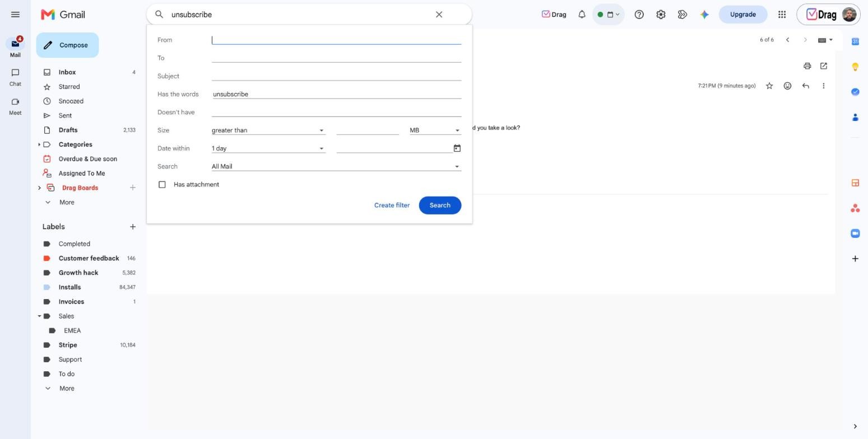Viewport: 868px width, 439px height.
Task: Open the Customer feedback label
Action: pos(87,259)
